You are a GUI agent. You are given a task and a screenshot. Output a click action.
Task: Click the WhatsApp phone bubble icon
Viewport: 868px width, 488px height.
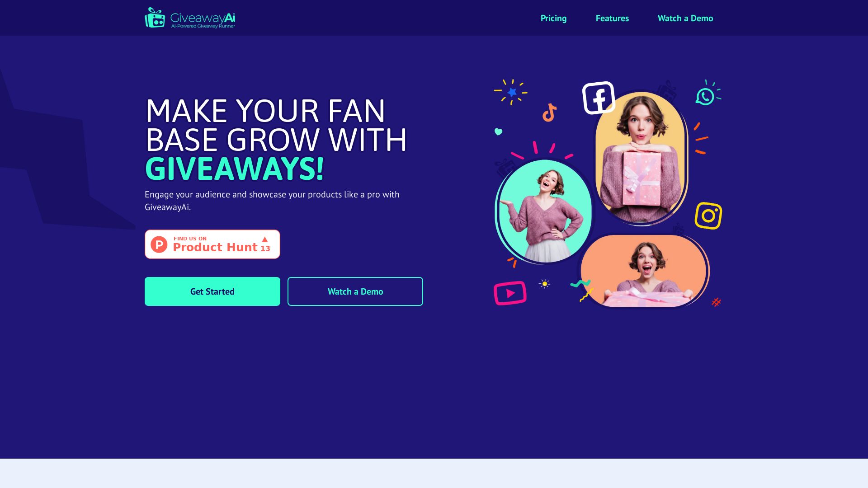(705, 96)
